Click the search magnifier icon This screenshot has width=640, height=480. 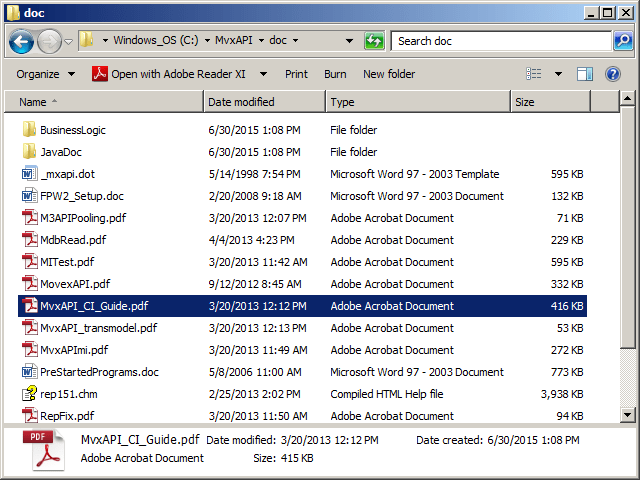pyautogui.click(x=622, y=41)
